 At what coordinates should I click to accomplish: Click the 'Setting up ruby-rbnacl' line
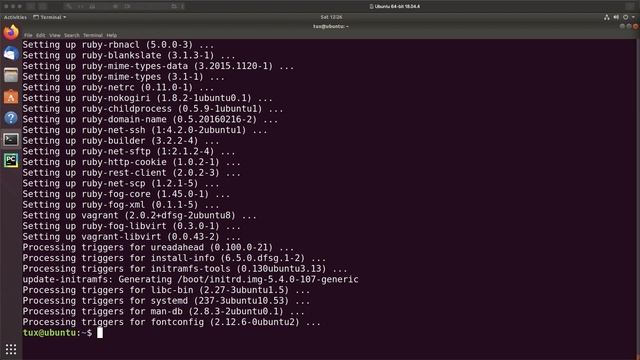118,44
